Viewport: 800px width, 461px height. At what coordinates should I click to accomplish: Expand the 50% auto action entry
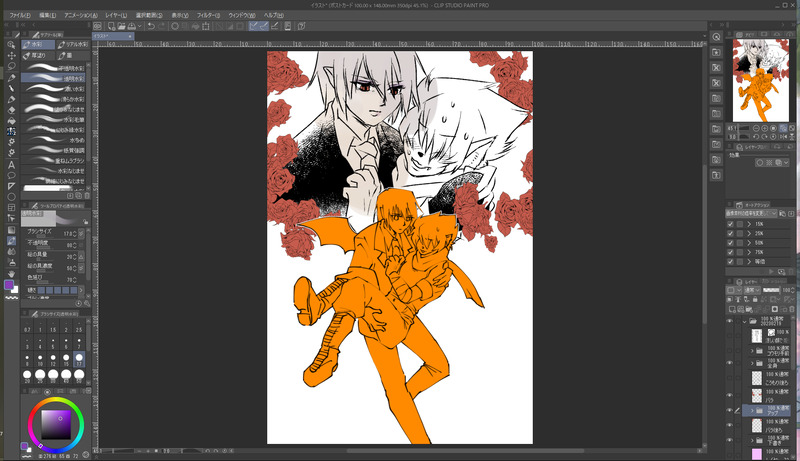pos(749,243)
